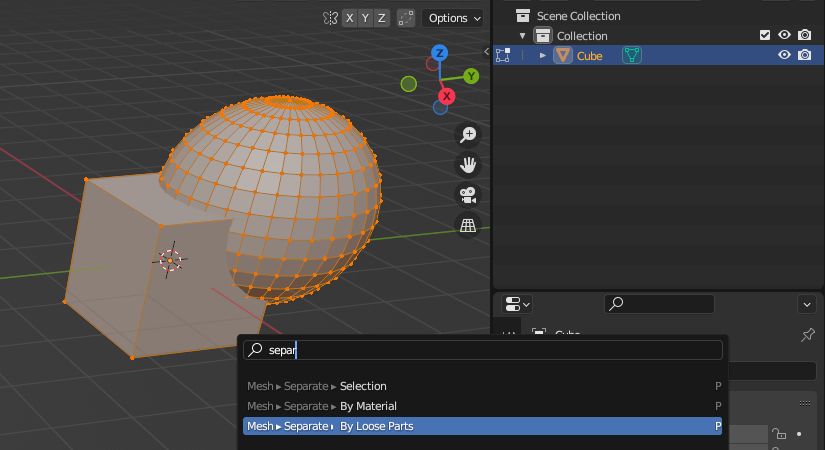Click the green Y axis gizmo handle
This screenshot has width=825, height=450.
[x=471, y=76]
